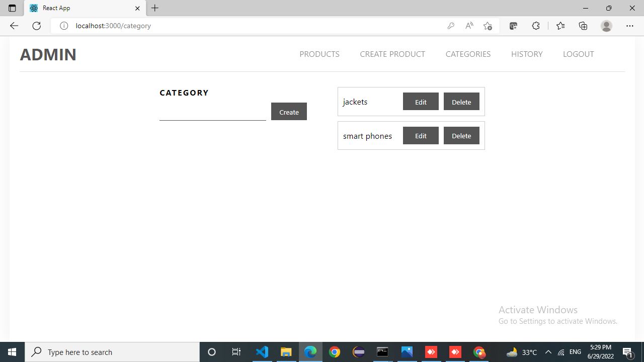Edit the jackets category

click(x=421, y=102)
